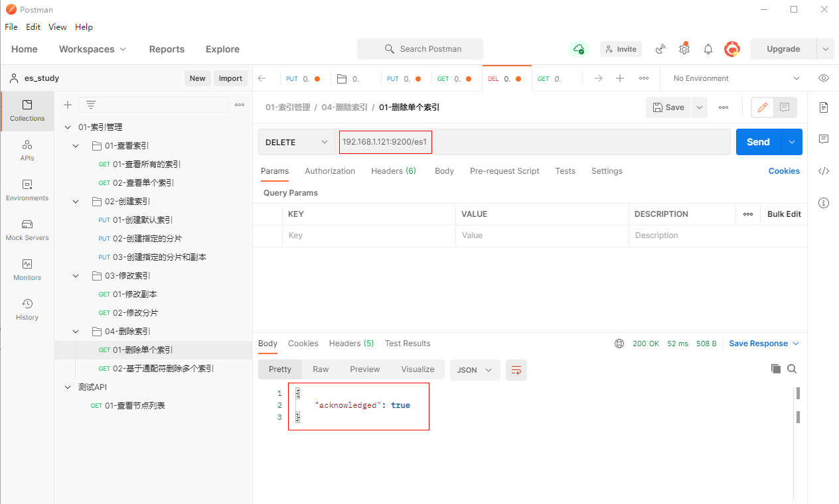
Task: Open the Authorization request tab
Action: [x=330, y=171]
